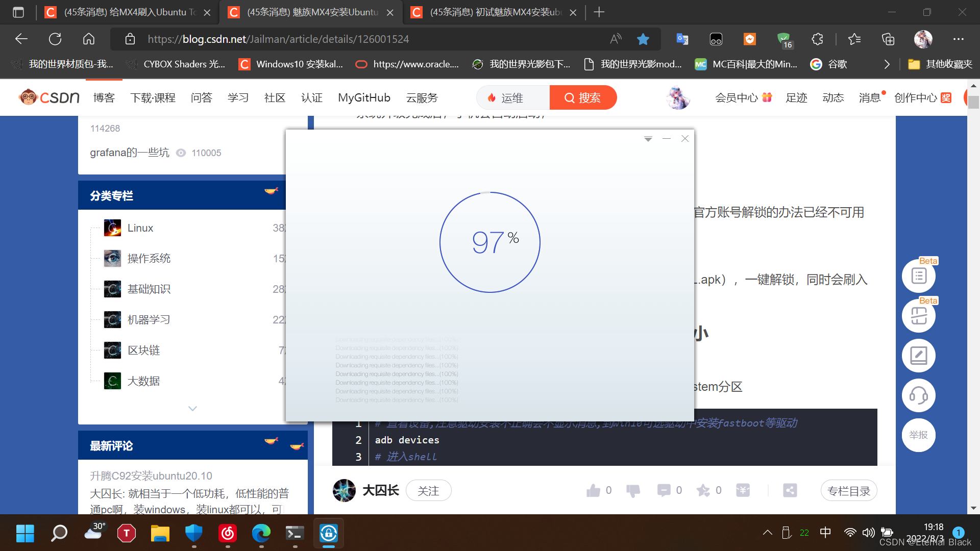Open Windows Start button on taskbar

click(25, 534)
